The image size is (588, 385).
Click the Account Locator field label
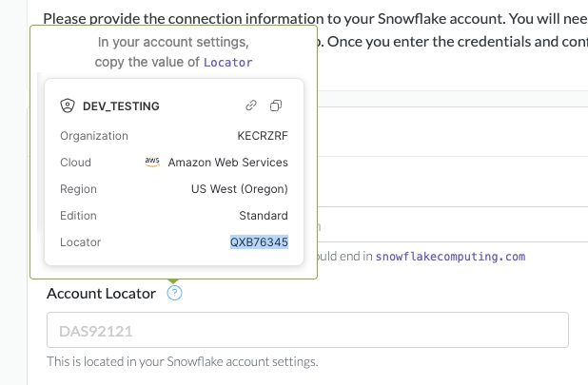click(101, 294)
